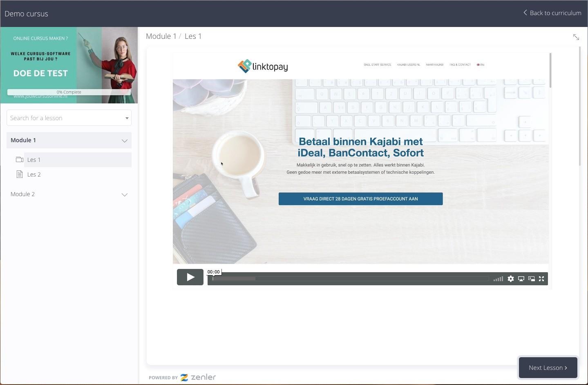The width and height of the screenshot is (588, 385).
Task: Expand lesson content with the diagonal arrows icon
Action: point(576,37)
